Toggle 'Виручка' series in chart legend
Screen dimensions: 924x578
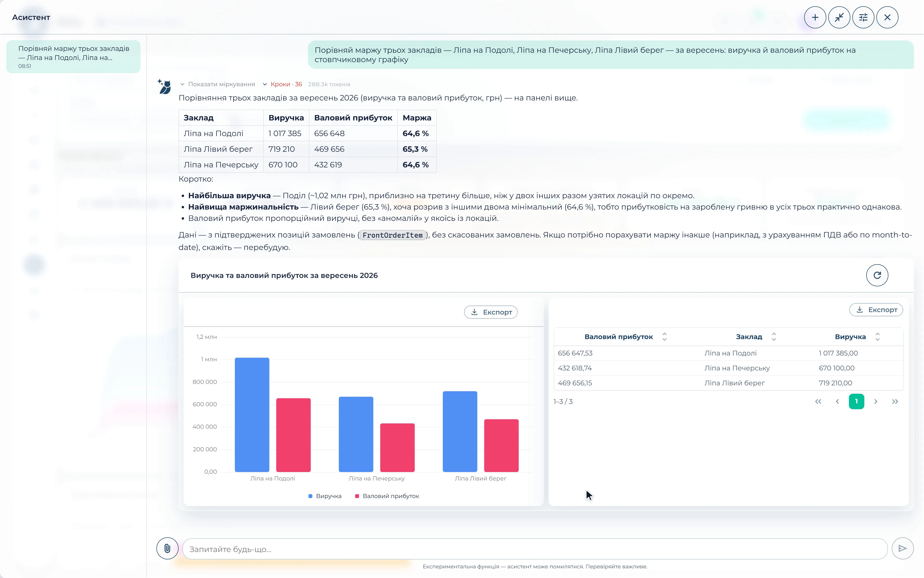[x=325, y=496]
